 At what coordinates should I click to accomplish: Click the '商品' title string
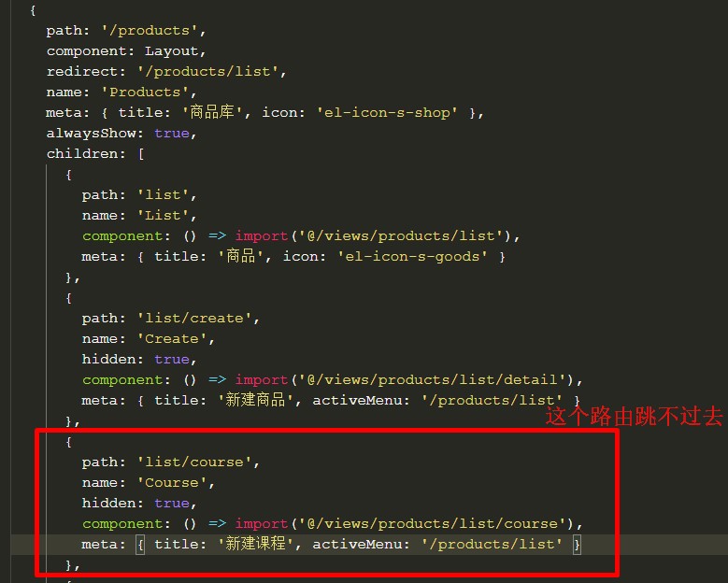pos(241,256)
